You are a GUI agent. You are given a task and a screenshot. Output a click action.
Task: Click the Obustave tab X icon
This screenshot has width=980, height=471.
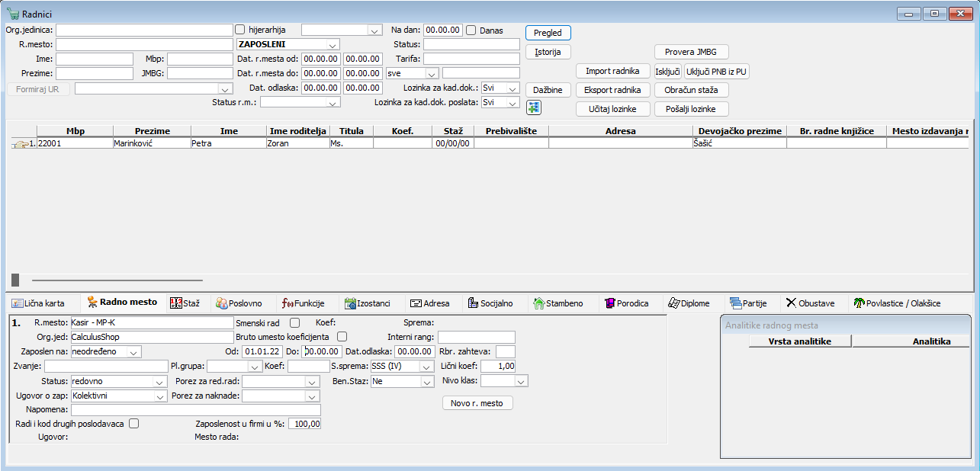click(x=791, y=303)
